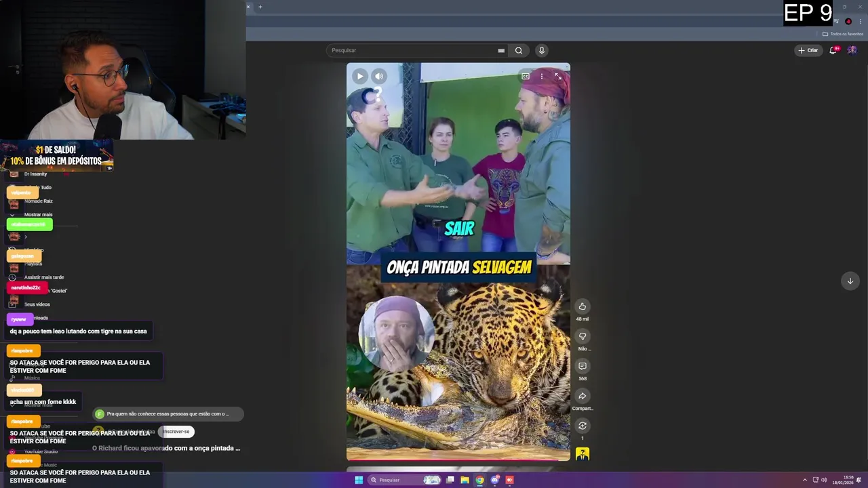Viewport: 868px width, 488px height.
Task: Dislike the Short video
Action: pos(582,336)
